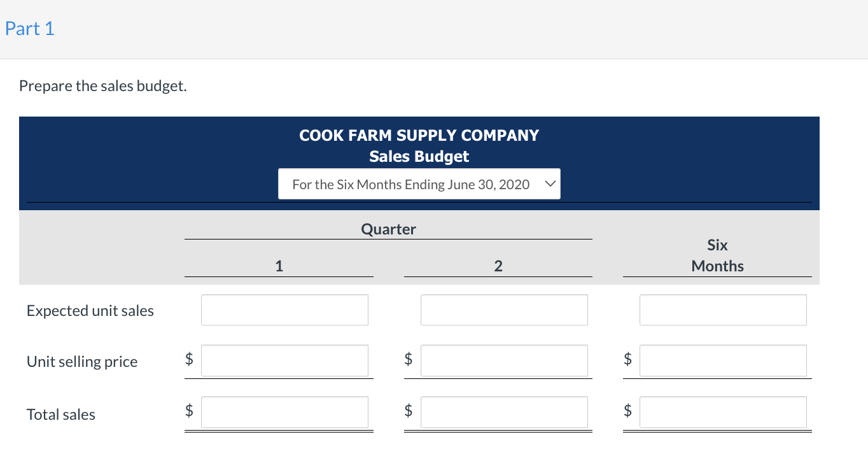Select Total sales box under Six Months

(x=723, y=412)
